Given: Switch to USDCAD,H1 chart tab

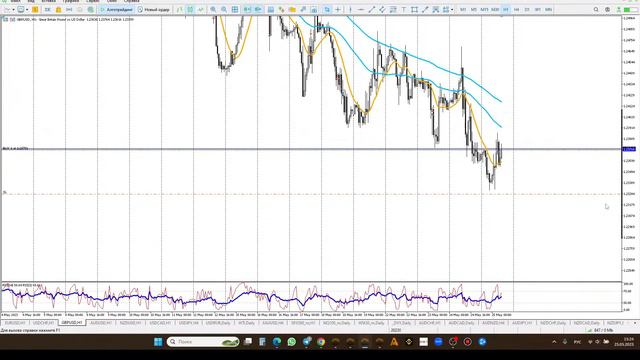Looking at the screenshot, I should pyautogui.click(x=160, y=322).
